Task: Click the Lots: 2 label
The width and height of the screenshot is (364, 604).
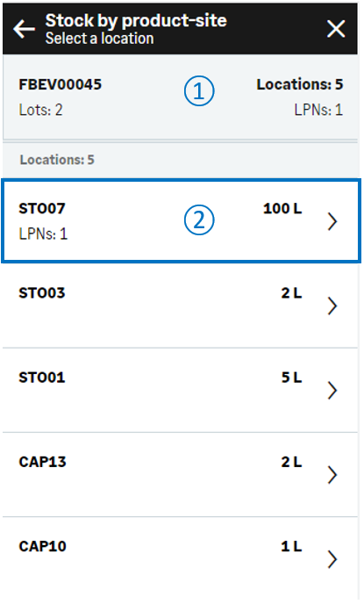Action: tap(41, 110)
